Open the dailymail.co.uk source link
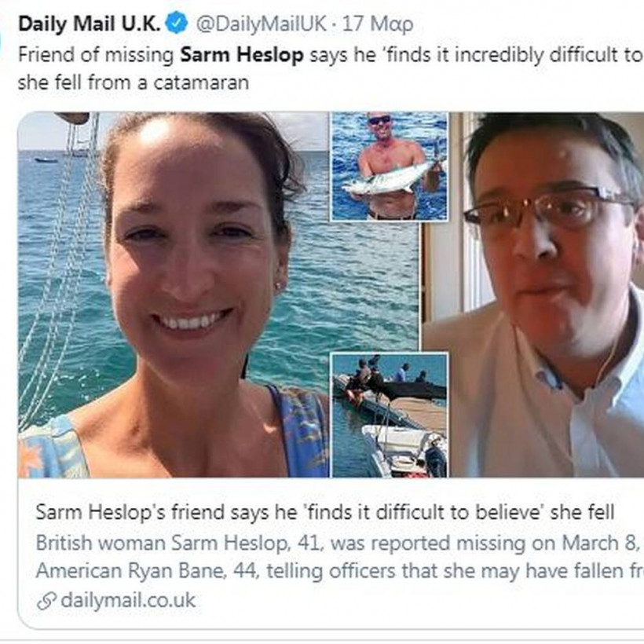This screenshot has height=644, width=644. (128, 601)
